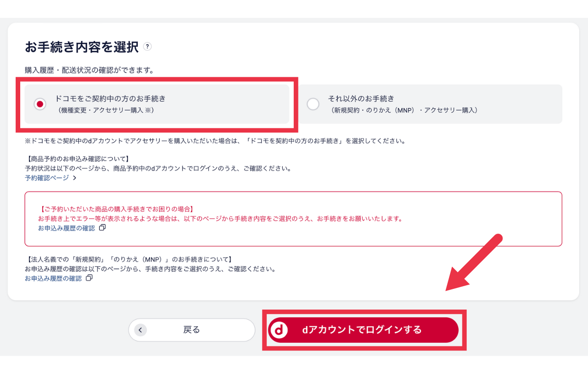This screenshot has width=588, height=374.
Task: Open お申込み履歴の確認 link inside the red box
Action: (66, 228)
